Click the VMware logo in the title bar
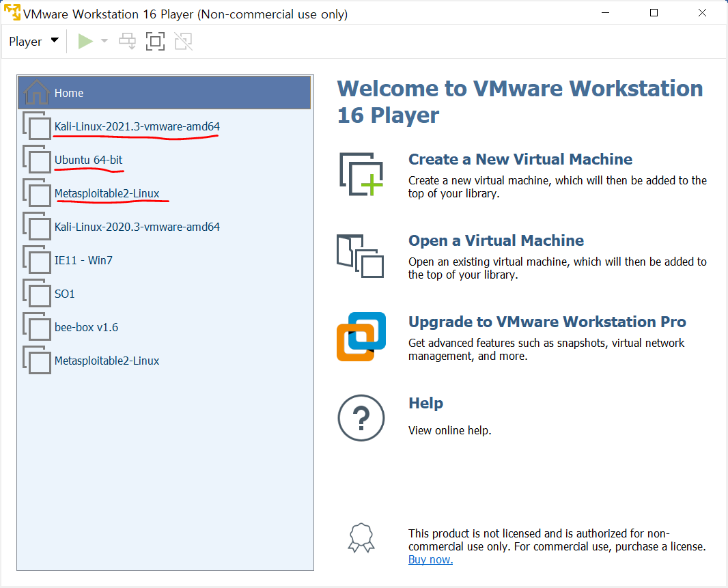This screenshot has width=728, height=588. tap(12, 12)
